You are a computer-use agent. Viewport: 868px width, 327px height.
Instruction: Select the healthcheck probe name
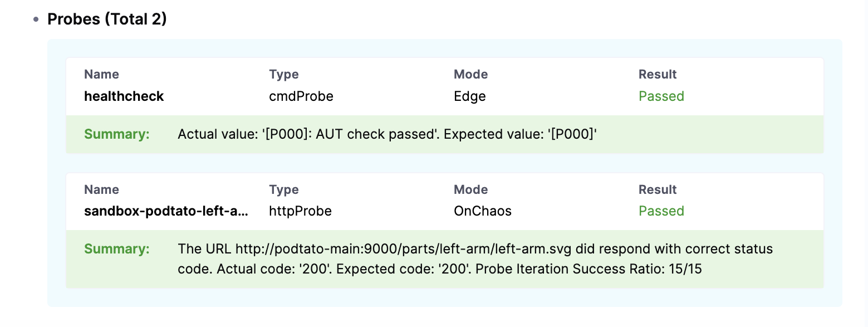pyautogui.click(x=124, y=96)
